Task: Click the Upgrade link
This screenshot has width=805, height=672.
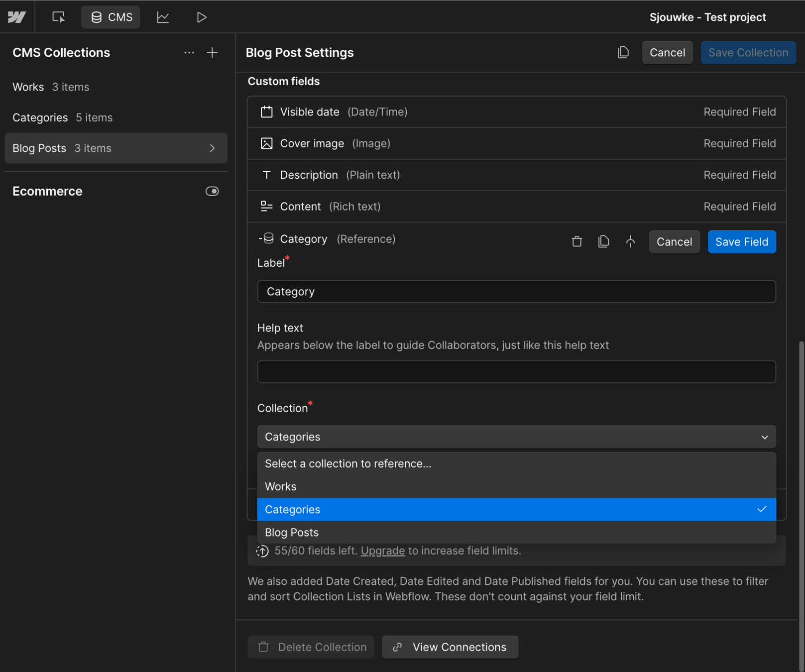Action: pos(383,551)
